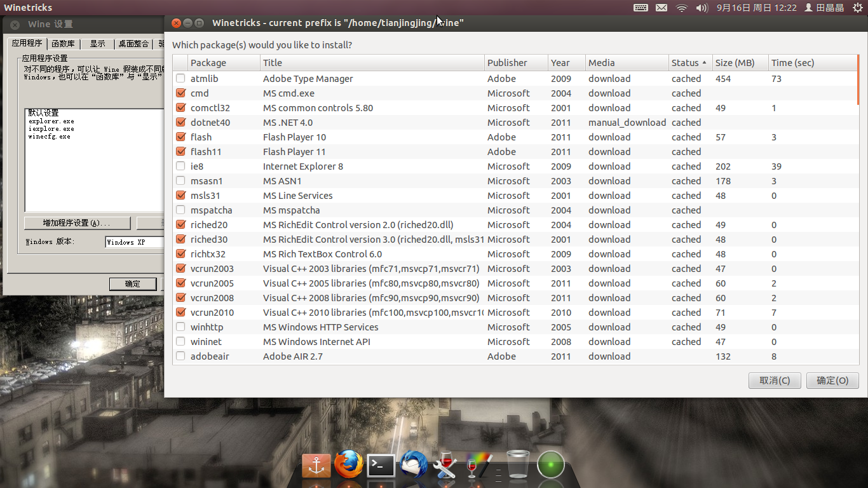
Task: Select 默认设置 in Wine settings application list
Action: (43, 113)
